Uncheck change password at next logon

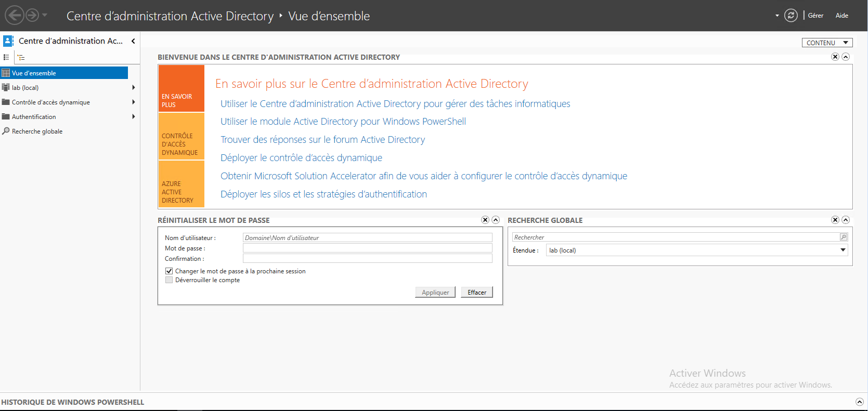[169, 271]
